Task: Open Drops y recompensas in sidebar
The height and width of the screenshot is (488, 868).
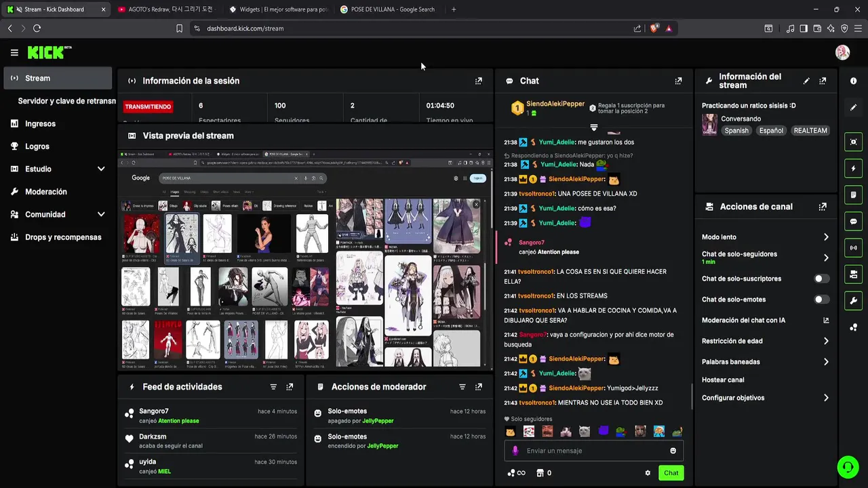Action: pyautogui.click(x=57, y=237)
